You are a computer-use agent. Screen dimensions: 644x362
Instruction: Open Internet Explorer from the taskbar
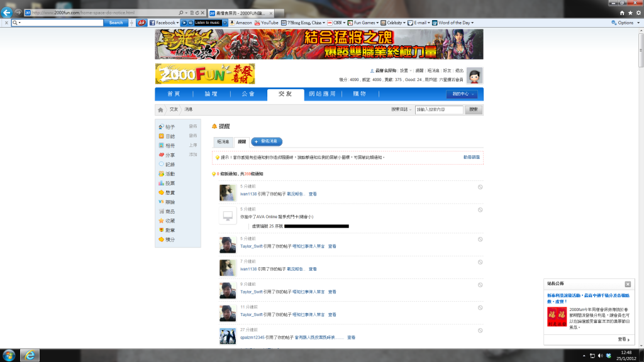pyautogui.click(x=29, y=355)
